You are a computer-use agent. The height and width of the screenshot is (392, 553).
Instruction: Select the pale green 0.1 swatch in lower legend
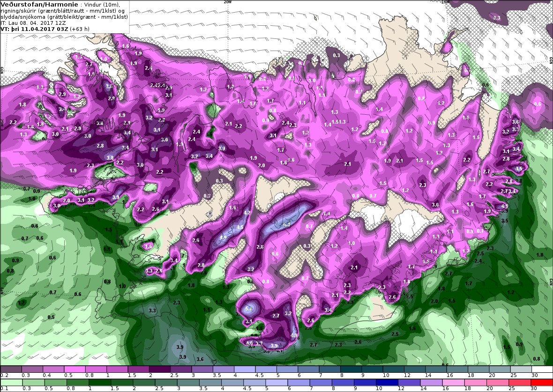click(x=12, y=383)
